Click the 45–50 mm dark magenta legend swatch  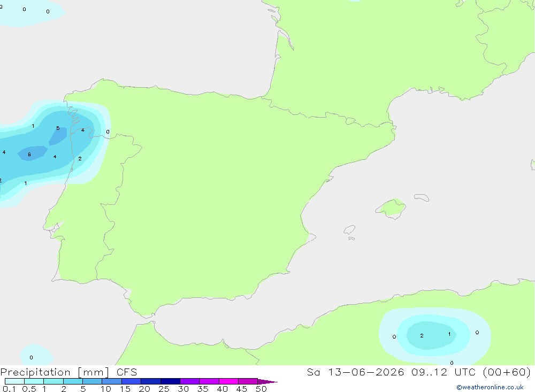tap(248, 381)
